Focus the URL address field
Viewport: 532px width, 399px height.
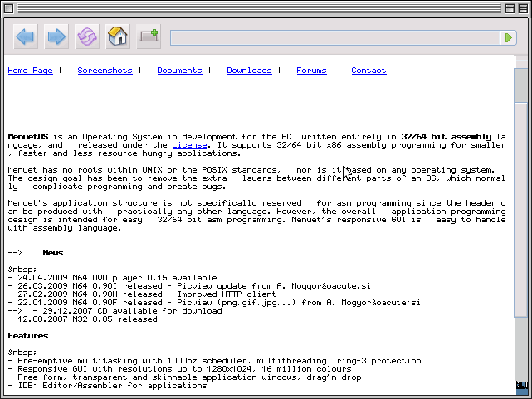pos(334,37)
